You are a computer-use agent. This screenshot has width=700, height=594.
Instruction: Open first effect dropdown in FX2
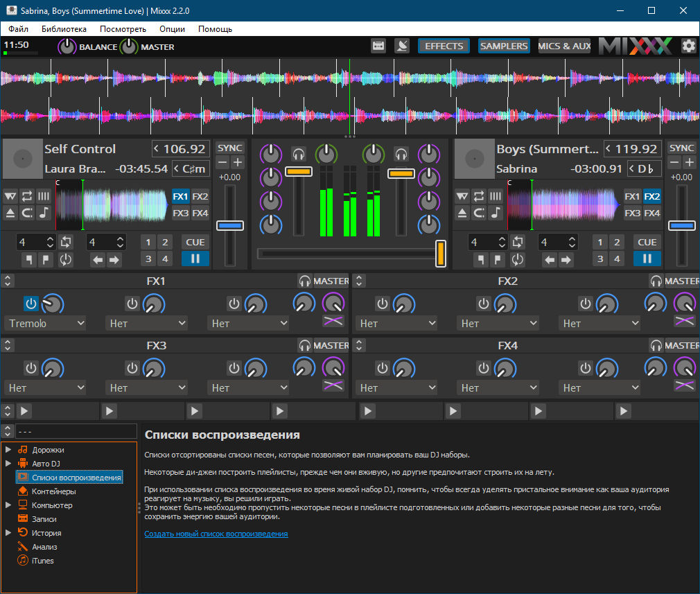pos(396,324)
